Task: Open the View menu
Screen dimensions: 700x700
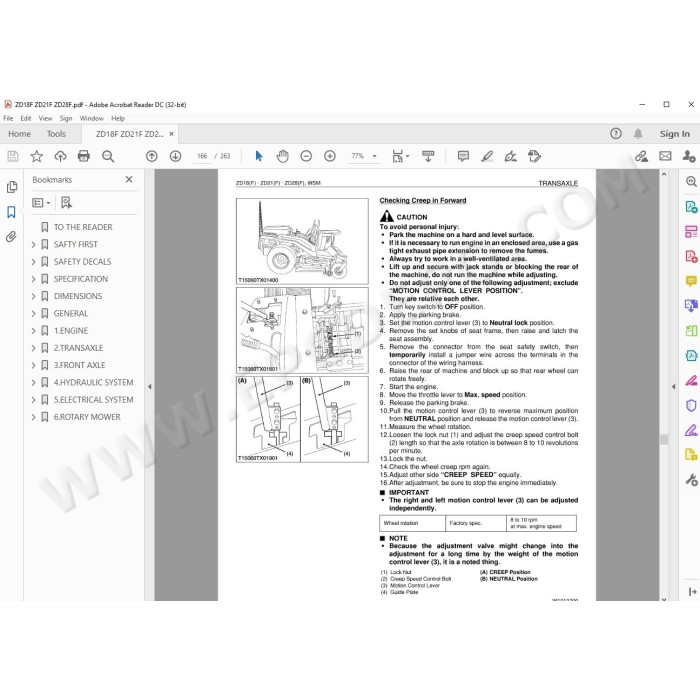Action: pos(46,118)
